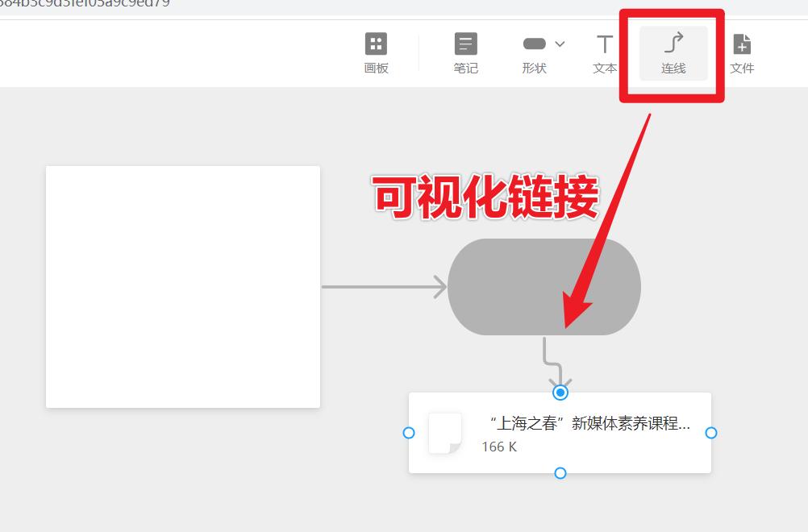Viewport: 808px width, 532px height.
Task: Click the right blue connection anchor of the file card
Action: 711,433
